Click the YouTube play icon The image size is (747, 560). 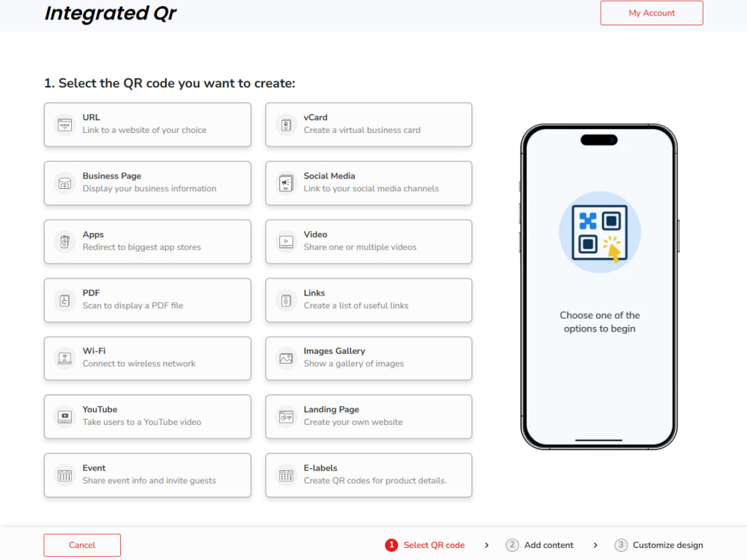65,417
